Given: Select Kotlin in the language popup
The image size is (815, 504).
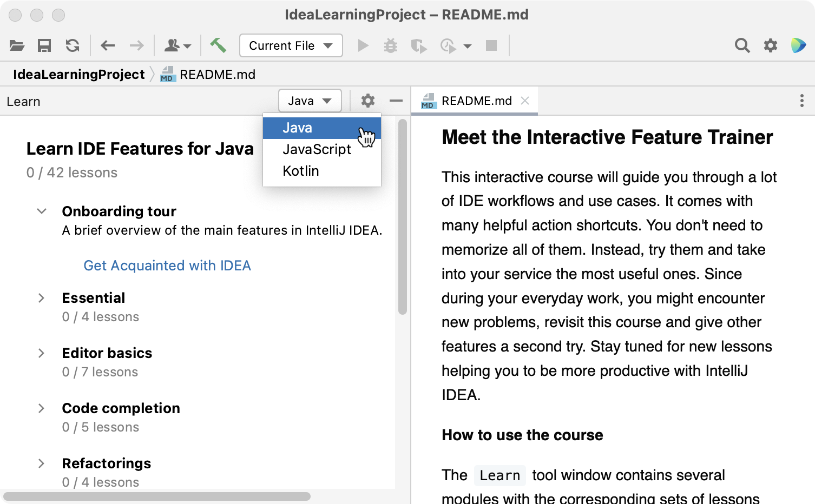Looking at the screenshot, I should [x=322, y=171].
